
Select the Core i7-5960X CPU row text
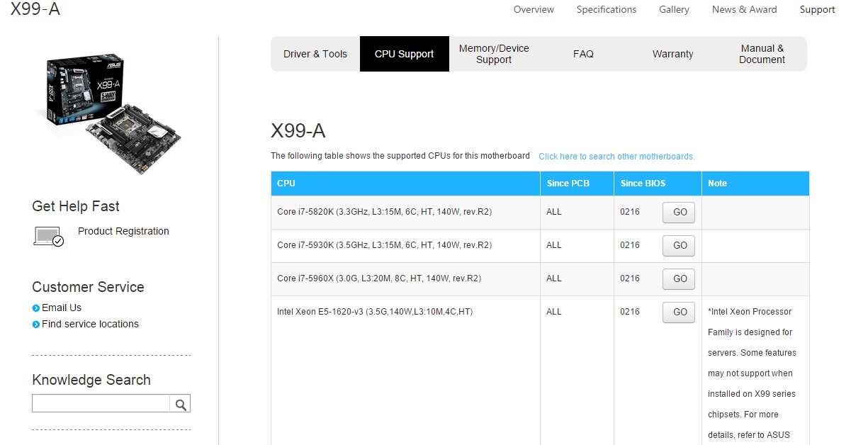pyautogui.click(x=379, y=278)
